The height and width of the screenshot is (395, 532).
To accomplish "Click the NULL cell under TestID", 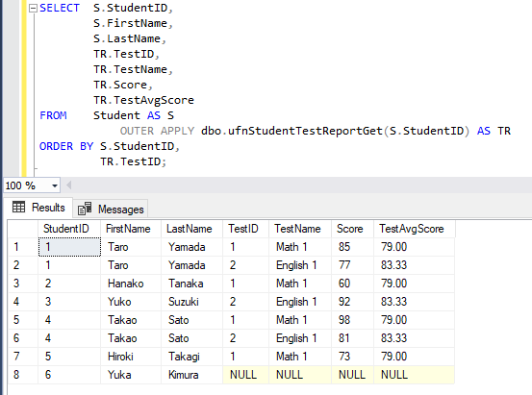I will [245, 375].
